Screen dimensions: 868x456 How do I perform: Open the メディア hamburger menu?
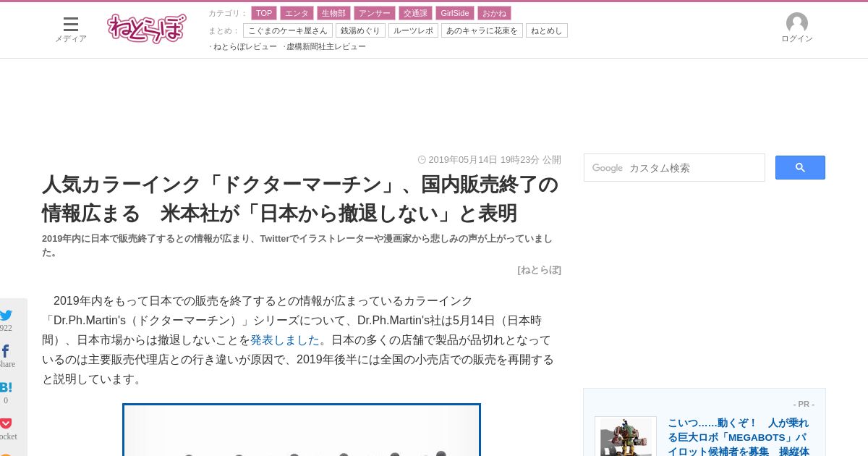pyautogui.click(x=71, y=30)
